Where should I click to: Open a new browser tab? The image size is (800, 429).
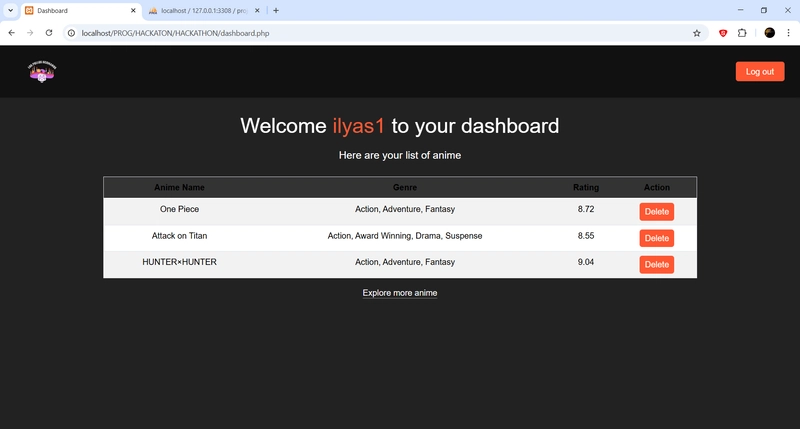[276, 10]
